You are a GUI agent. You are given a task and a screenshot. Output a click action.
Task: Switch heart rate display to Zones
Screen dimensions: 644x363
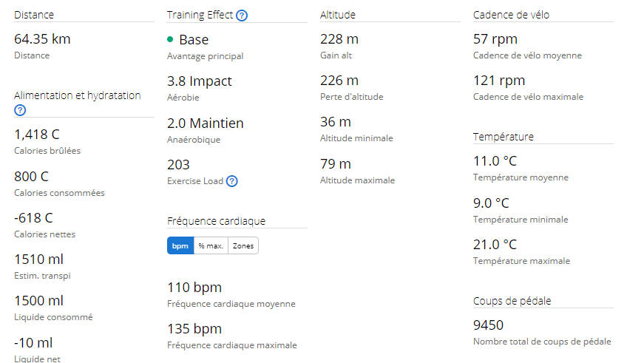[243, 245]
